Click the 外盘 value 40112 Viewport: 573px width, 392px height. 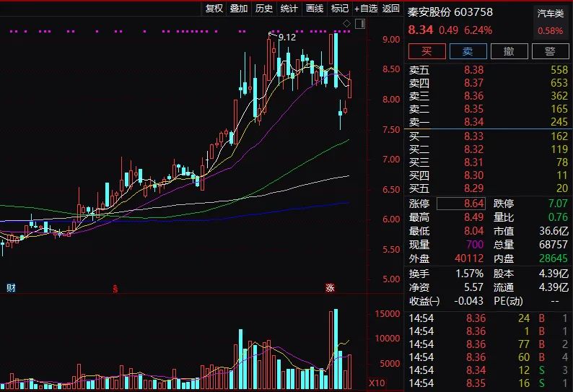pyautogui.click(x=469, y=258)
